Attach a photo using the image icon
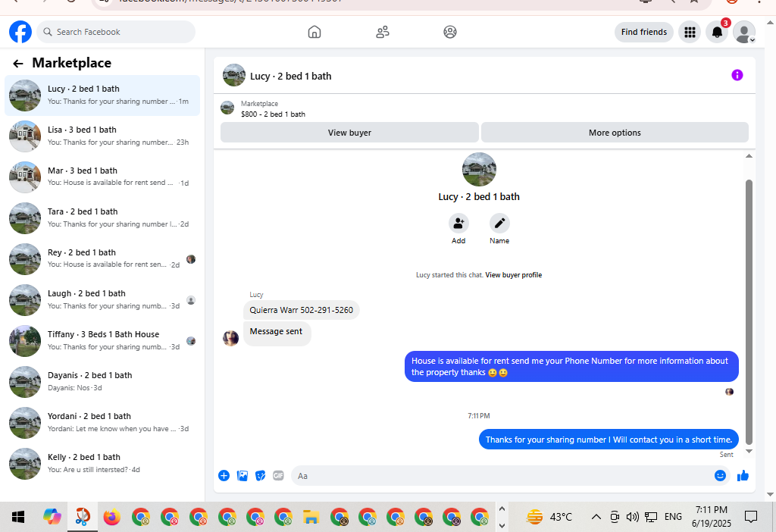This screenshot has width=776, height=532. 242,476
